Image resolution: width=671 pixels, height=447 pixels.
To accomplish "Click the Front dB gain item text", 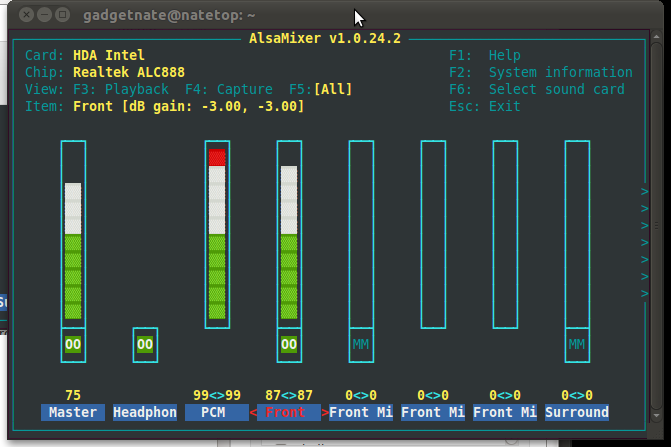I will tap(188, 107).
